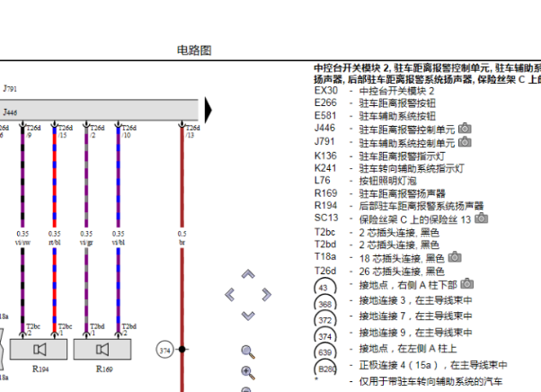Image resolution: width=541 pixels, height=392 pixels.
Task: Click text 接地点，在左侧 A 柱上
Action: [408, 349]
